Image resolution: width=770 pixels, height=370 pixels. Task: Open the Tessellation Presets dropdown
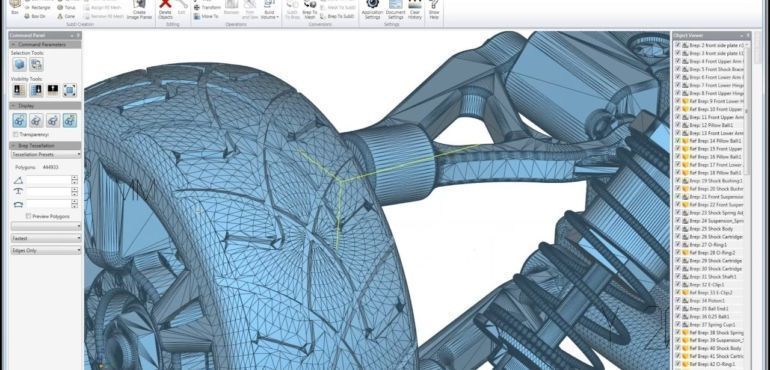pyautogui.click(x=46, y=154)
